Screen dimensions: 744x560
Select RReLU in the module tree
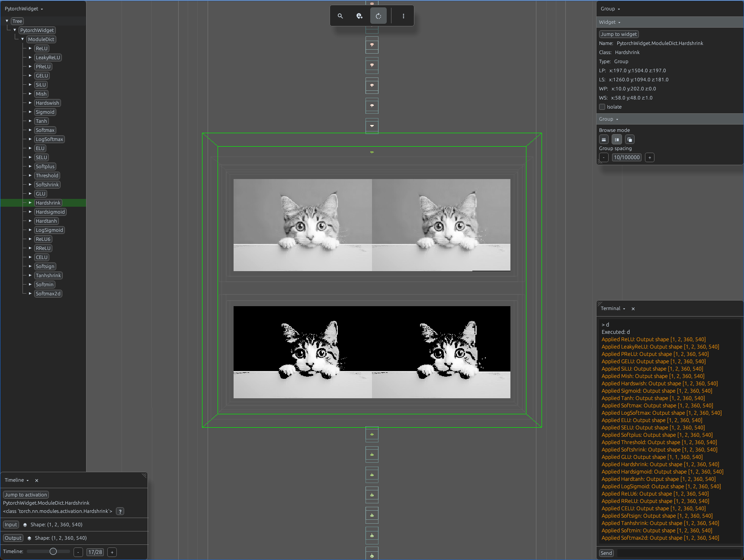(x=43, y=248)
